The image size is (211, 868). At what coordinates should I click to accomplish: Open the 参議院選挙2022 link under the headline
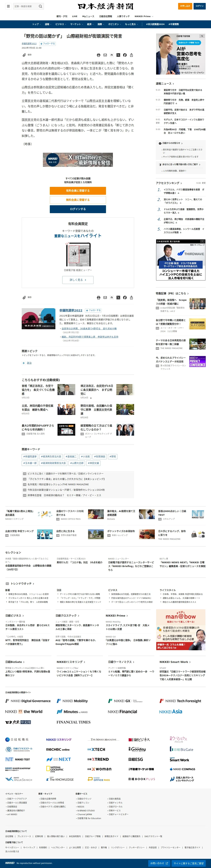(x=29, y=44)
